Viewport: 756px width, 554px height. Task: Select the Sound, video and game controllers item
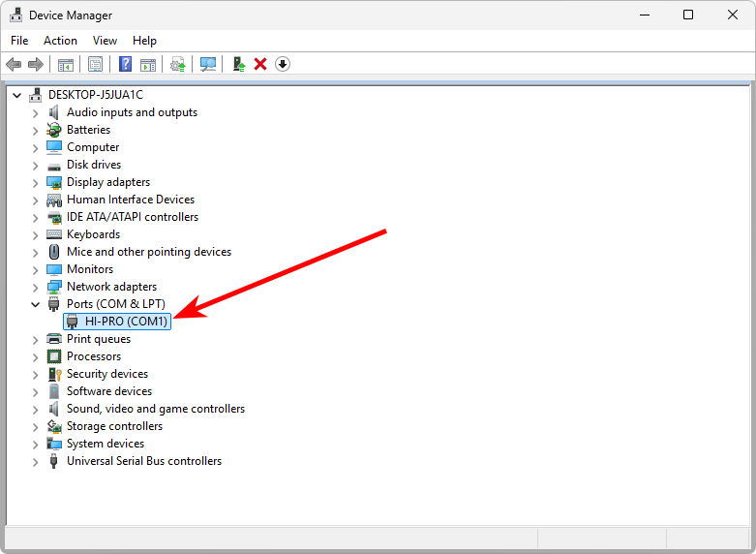point(155,409)
